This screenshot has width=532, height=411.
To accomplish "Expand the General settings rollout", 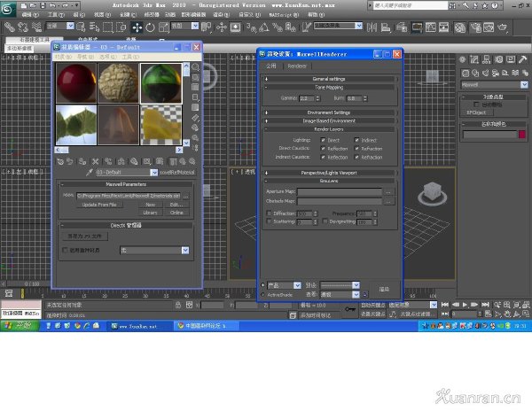I will pyautogui.click(x=329, y=79).
